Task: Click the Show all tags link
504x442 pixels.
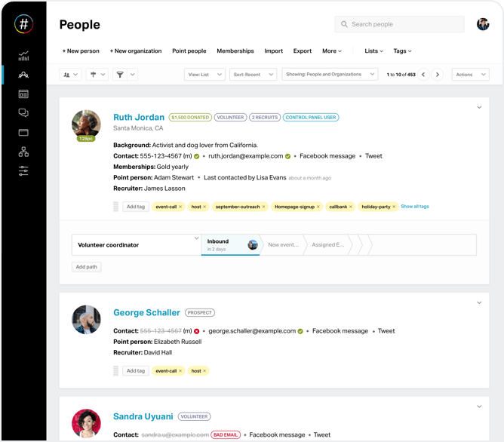Action: click(x=415, y=207)
